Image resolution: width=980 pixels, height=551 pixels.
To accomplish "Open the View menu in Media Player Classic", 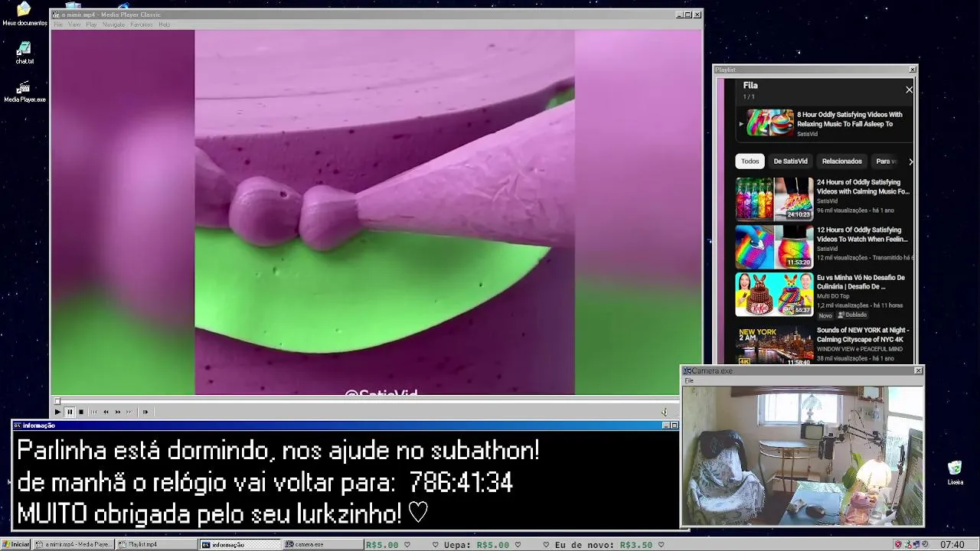I will [x=73, y=24].
